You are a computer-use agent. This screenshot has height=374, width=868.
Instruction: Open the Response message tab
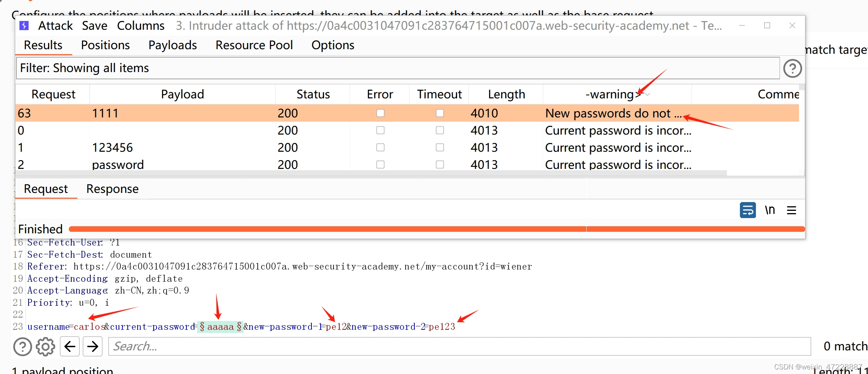pos(112,189)
